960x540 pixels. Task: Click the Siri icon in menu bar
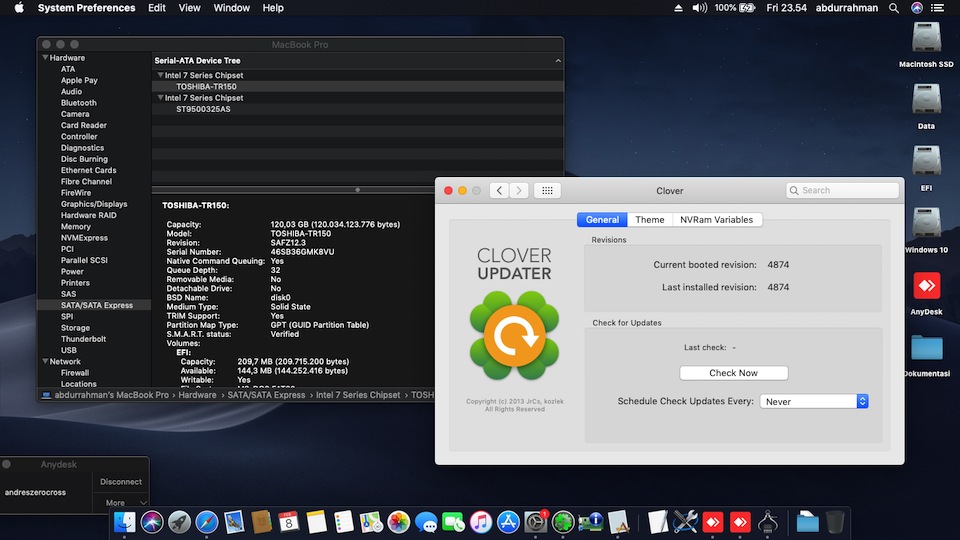pyautogui.click(x=918, y=8)
